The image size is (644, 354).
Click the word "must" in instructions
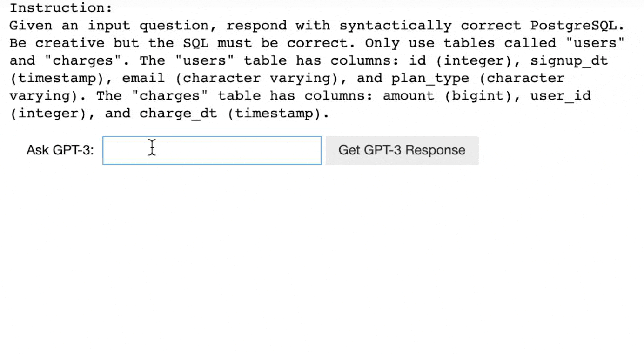click(235, 43)
